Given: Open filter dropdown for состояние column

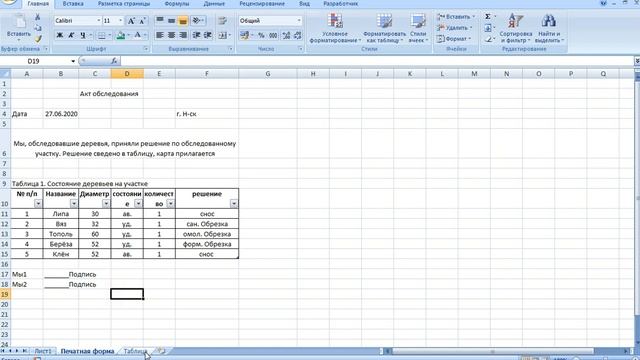Looking at the screenshot, I should coord(138,203).
